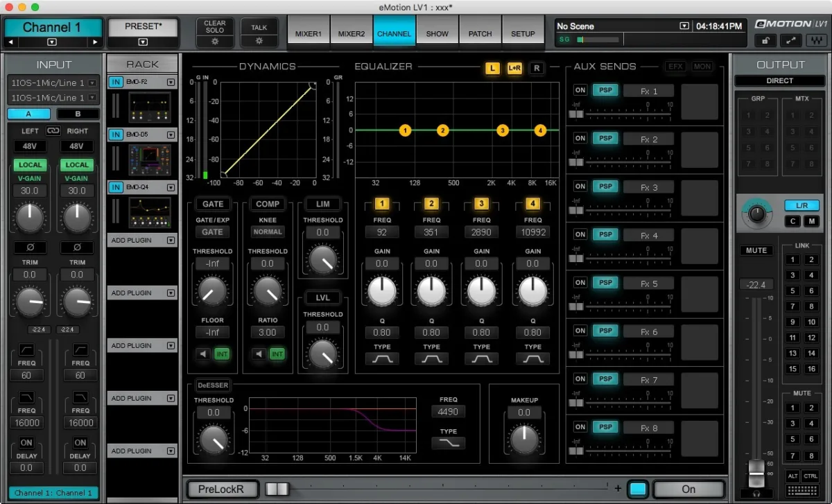Open the EMO-D5 plugin slot menu
Screen dimensions: 832x504
tap(171, 134)
